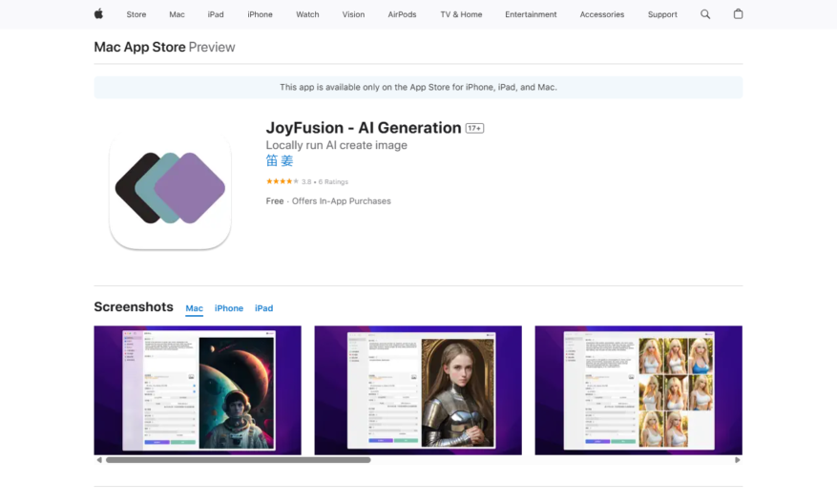Click the 17+ age rating badge
Image resolution: width=837 pixels, height=504 pixels.
[474, 128]
